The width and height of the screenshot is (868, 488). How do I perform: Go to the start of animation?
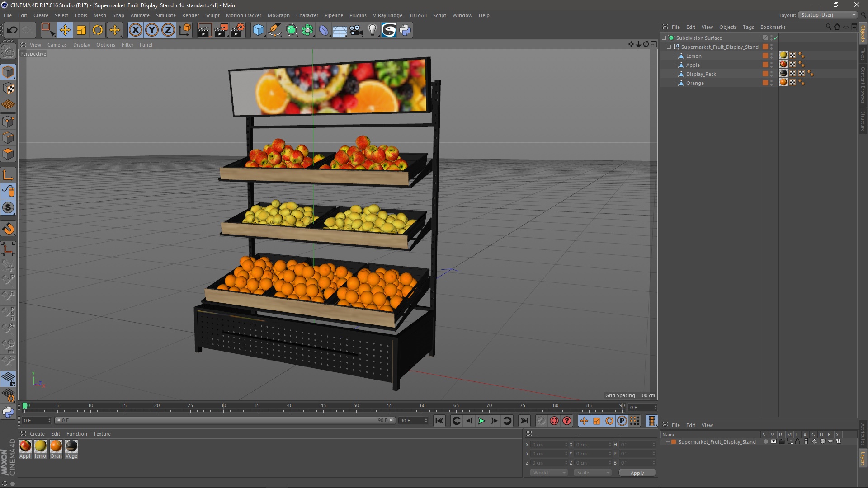click(439, 421)
